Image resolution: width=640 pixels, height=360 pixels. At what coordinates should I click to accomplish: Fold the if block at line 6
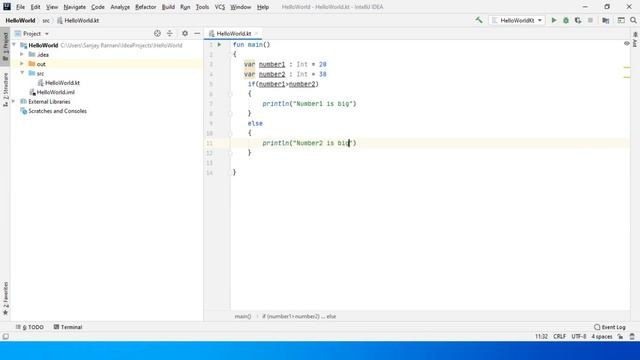[x=230, y=94]
